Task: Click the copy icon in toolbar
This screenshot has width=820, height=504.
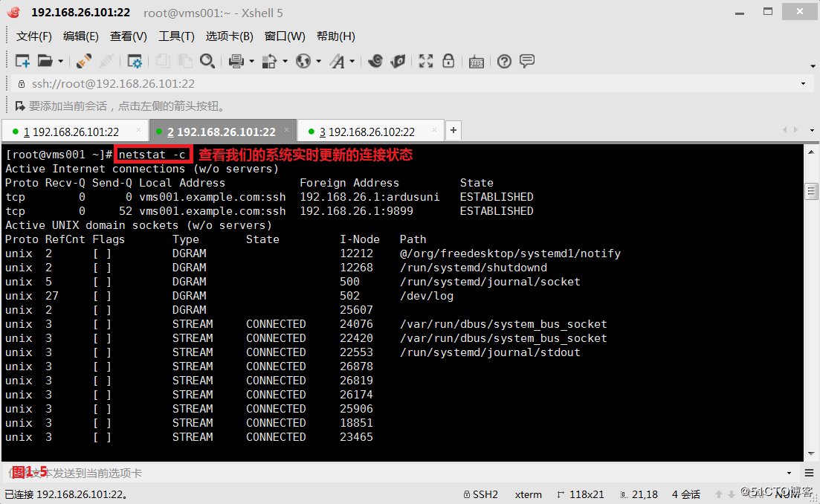Action: tap(163, 61)
